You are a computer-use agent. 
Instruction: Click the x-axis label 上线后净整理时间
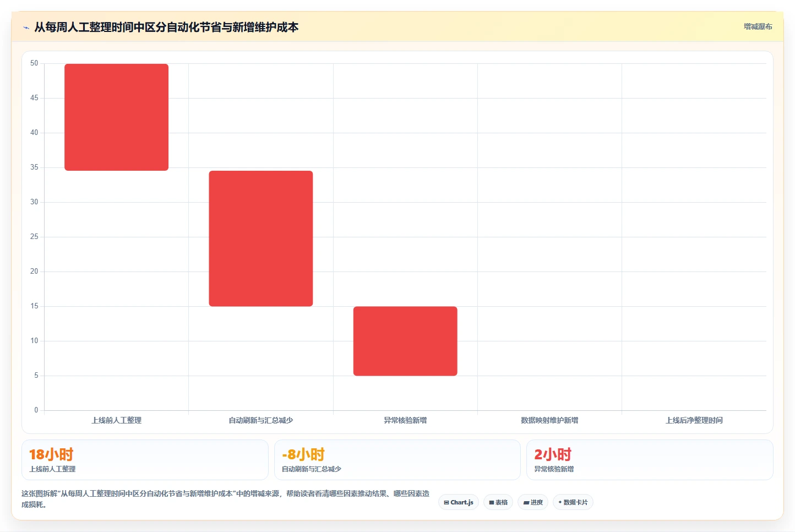coord(694,420)
